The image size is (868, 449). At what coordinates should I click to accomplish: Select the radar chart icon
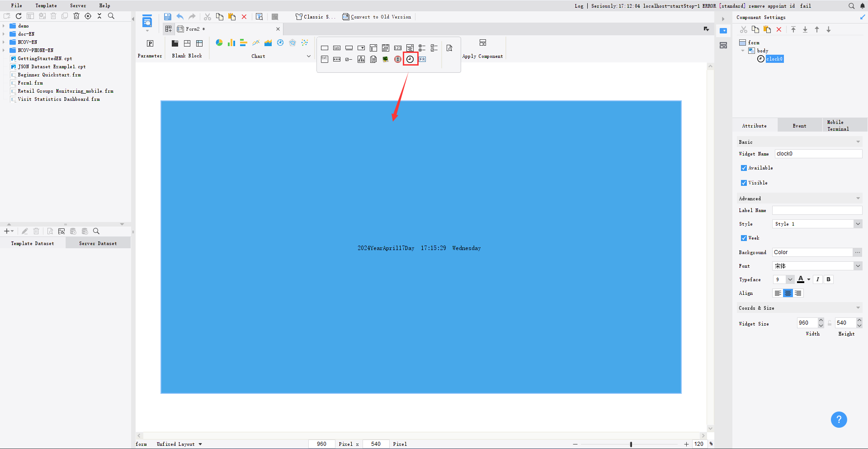click(x=292, y=43)
